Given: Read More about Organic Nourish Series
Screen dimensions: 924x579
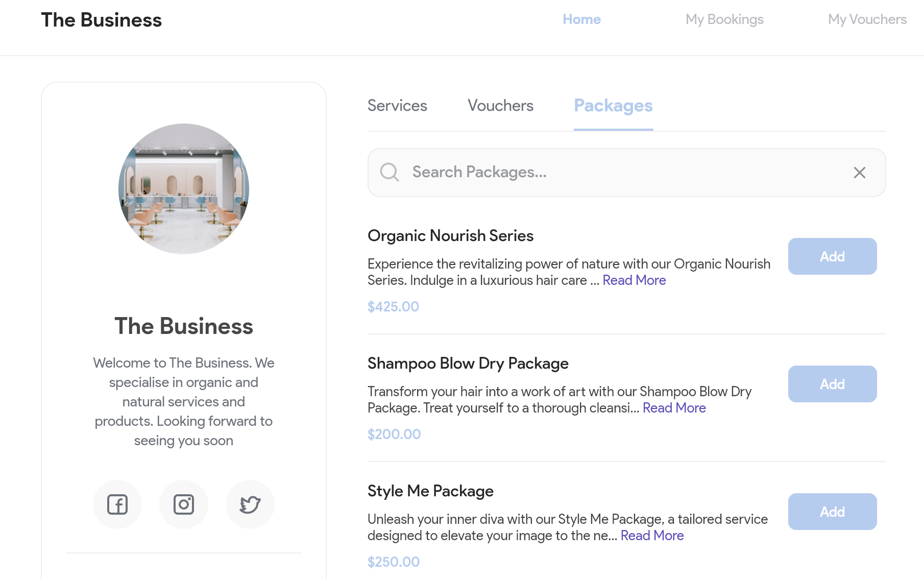Looking at the screenshot, I should point(634,280).
